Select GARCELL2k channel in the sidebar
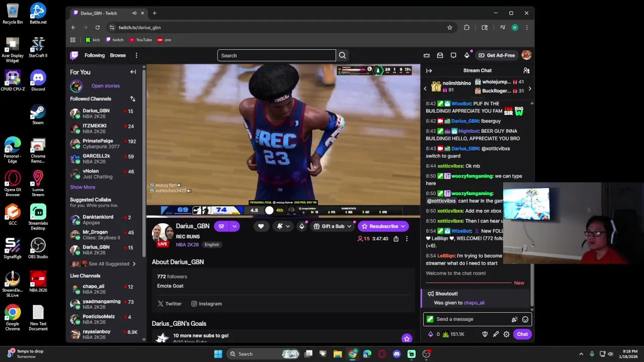 (106, 159)
